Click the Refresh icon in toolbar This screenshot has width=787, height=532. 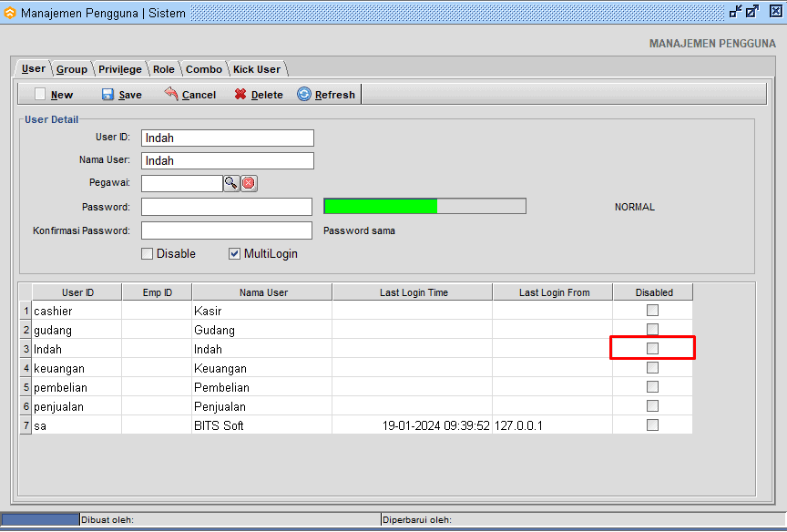[x=304, y=95]
